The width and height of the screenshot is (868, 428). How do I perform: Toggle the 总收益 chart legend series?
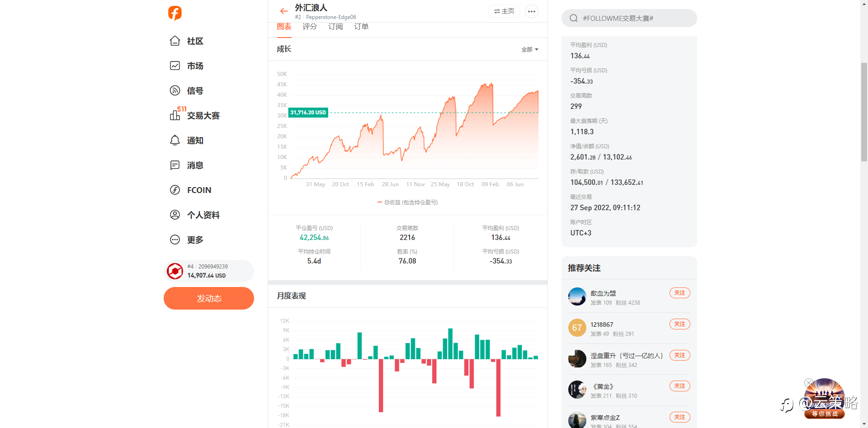(x=407, y=202)
